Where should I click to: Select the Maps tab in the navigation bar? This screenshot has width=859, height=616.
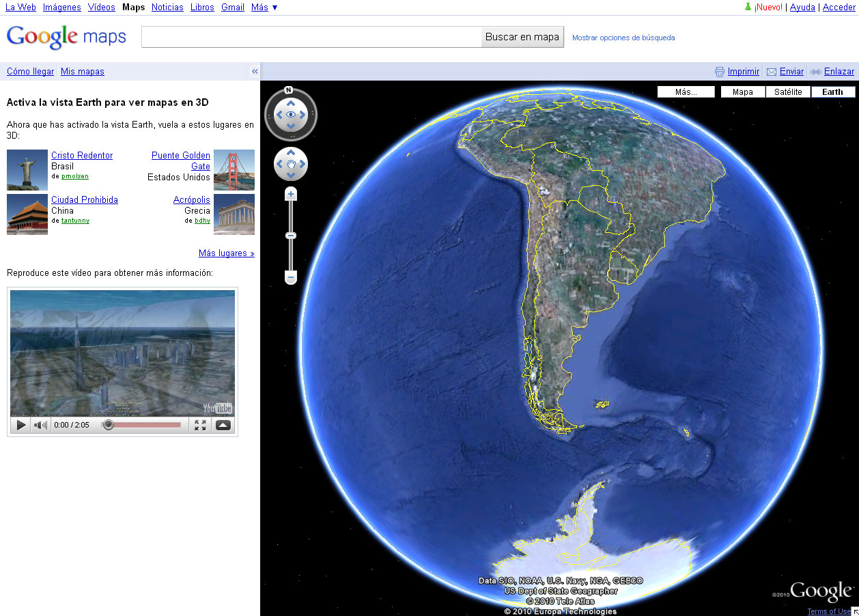(x=133, y=8)
